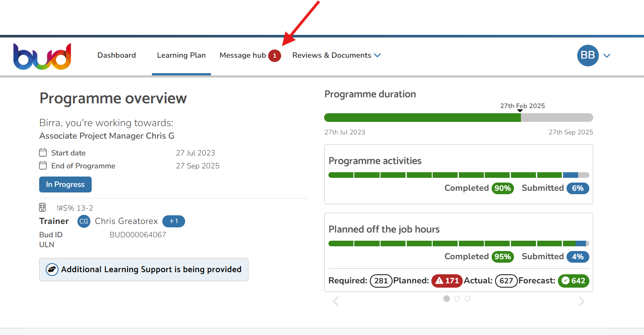Click the !#$% 13-2 employer name
This screenshot has width=644, height=335.
pyautogui.click(x=75, y=208)
